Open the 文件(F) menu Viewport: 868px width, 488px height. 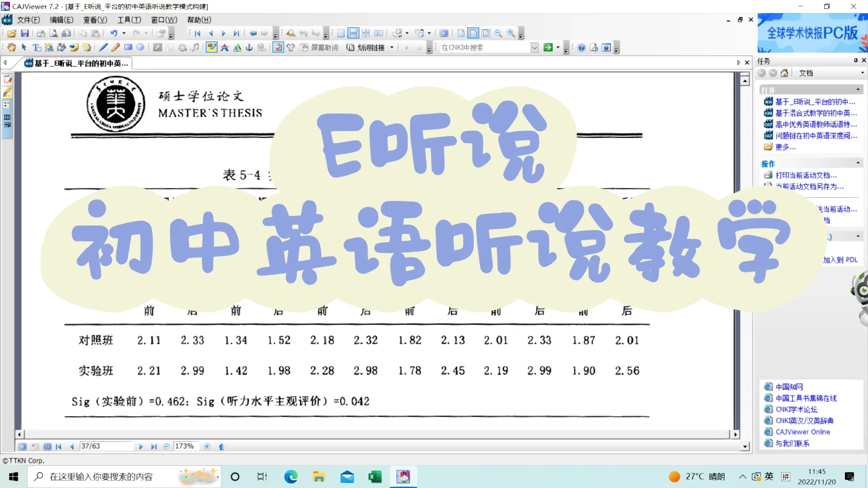pos(28,20)
